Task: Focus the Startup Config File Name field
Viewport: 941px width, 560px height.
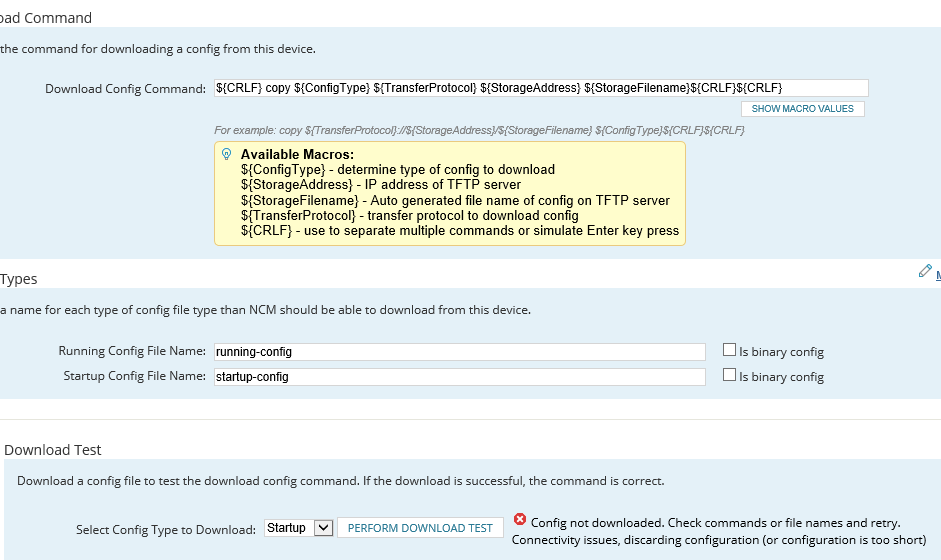Action: point(460,377)
